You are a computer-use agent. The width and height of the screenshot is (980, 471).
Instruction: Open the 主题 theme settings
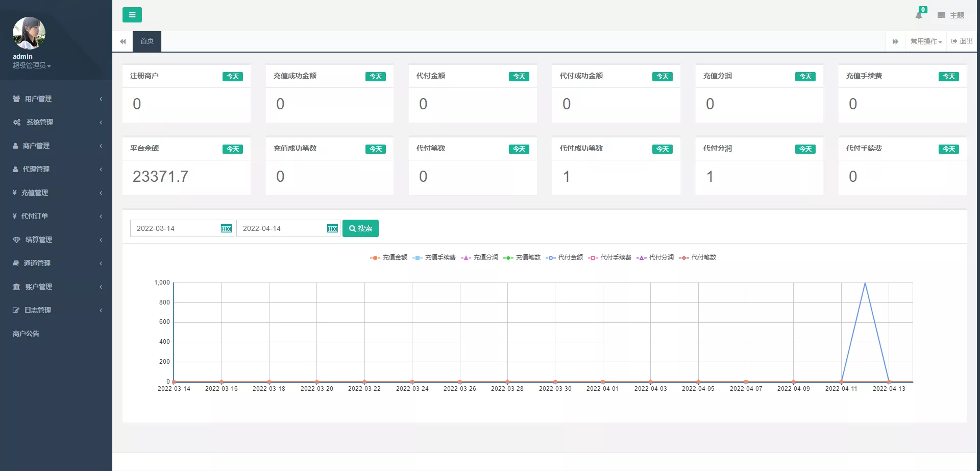pos(951,15)
